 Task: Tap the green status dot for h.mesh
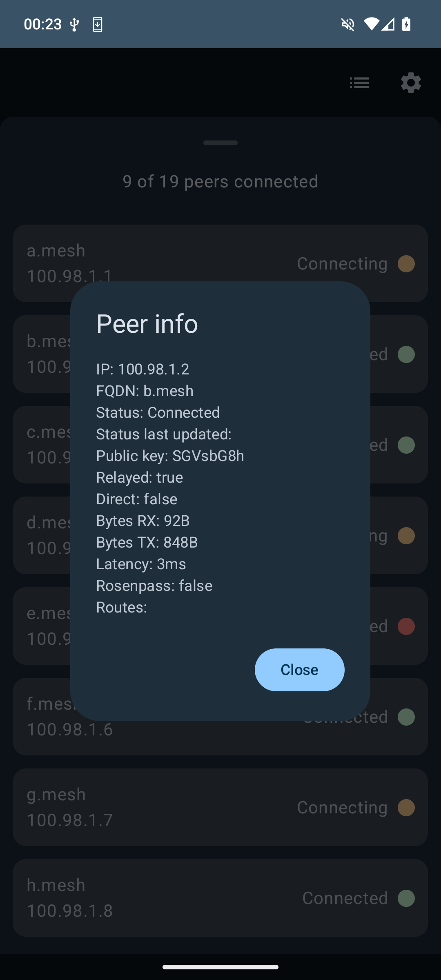(406, 898)
